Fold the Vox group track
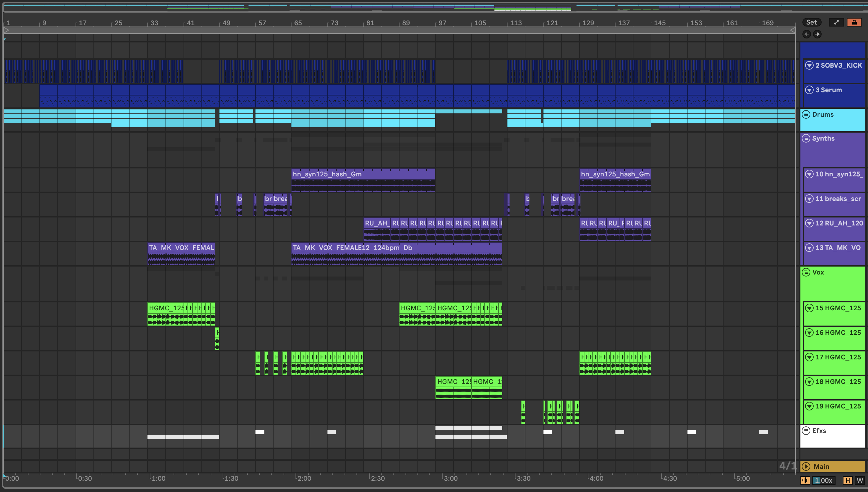 806,272
